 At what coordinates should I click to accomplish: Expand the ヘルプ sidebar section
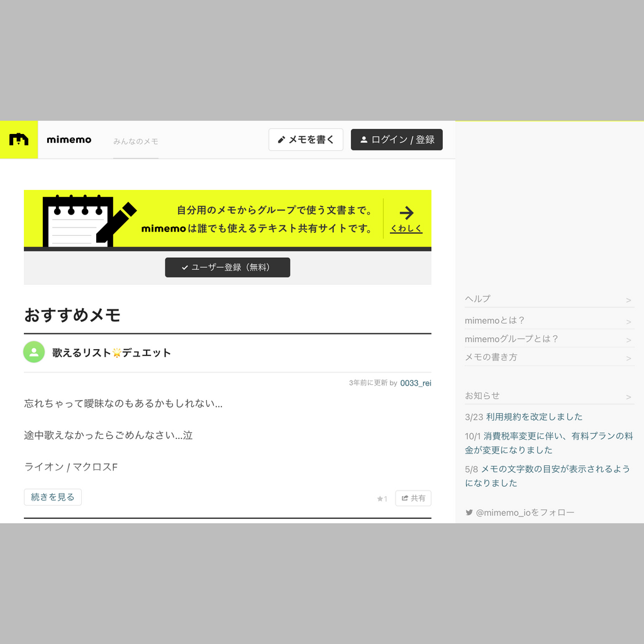coord(629,299)
